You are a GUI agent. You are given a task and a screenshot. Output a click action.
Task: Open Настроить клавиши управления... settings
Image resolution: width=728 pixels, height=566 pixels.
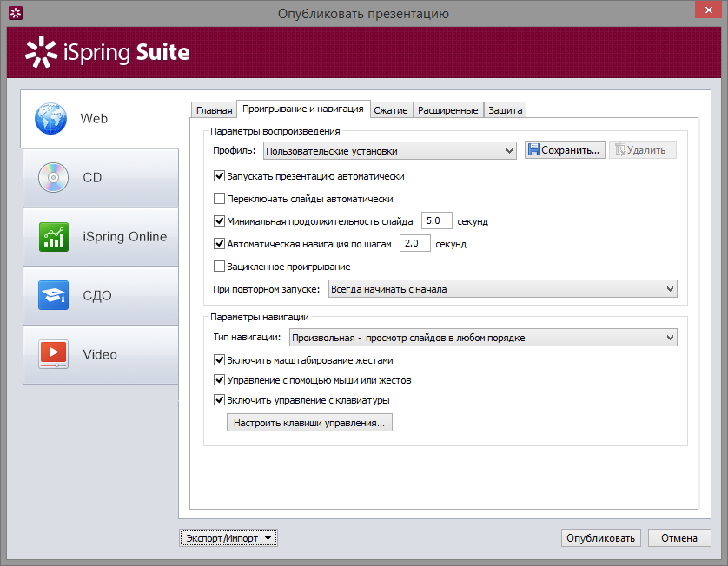[309, 423]
